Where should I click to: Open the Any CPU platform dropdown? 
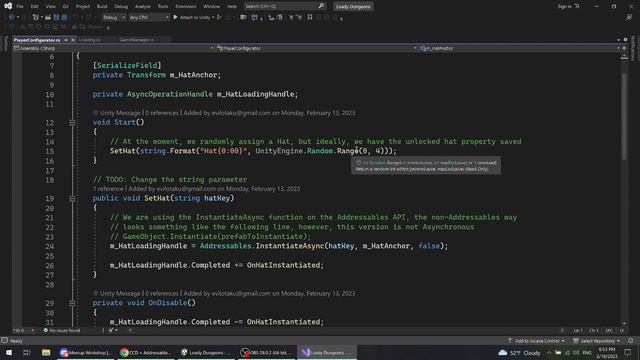[x=149, y=18]
